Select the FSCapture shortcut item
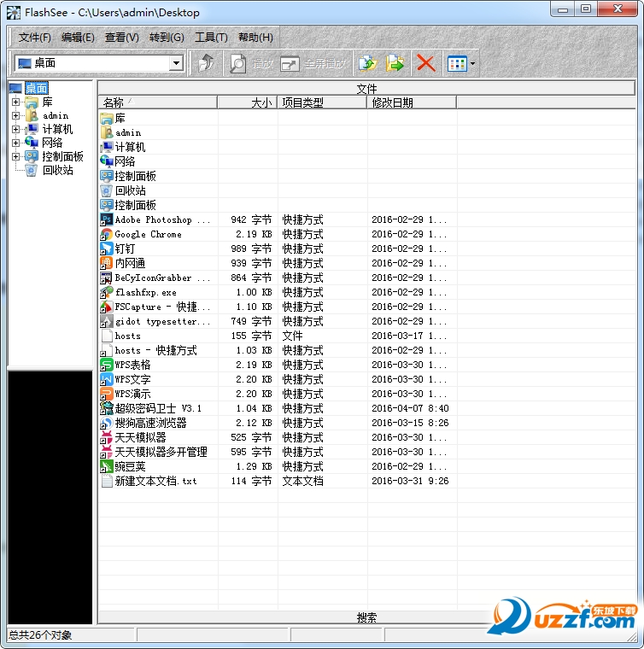Image resolution: width=644 pixels, height=649 pixels. 161,307
